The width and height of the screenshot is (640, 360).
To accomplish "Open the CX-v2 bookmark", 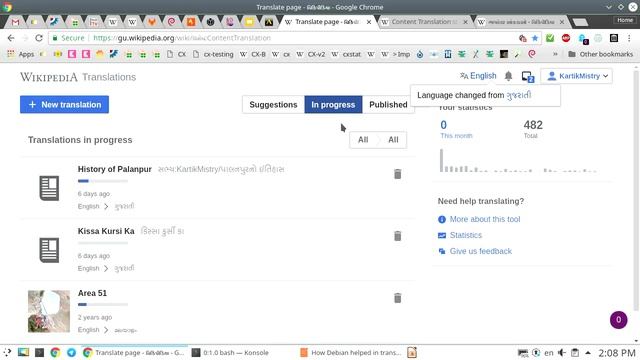I will [311, 54].
